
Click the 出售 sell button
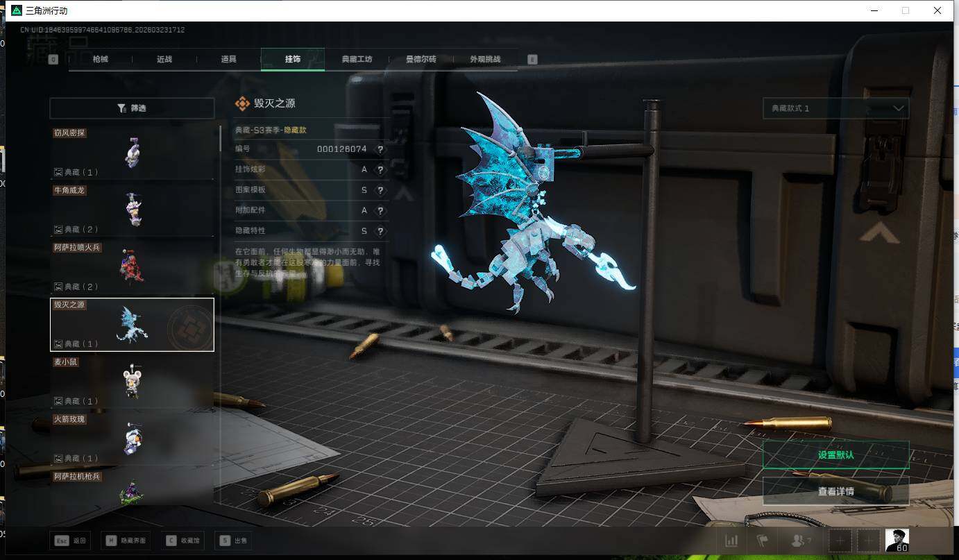pos(234,541)
